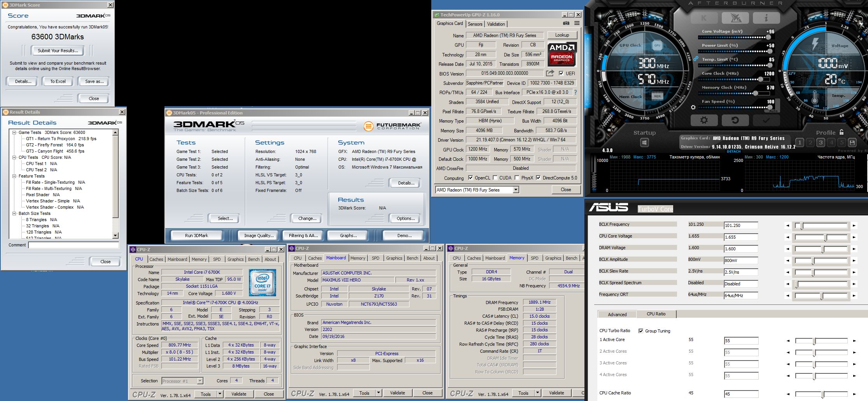Open GPU-Z hamburger menu icon
This screenshot has width=868, height=401.
click(x=577, y=23)
